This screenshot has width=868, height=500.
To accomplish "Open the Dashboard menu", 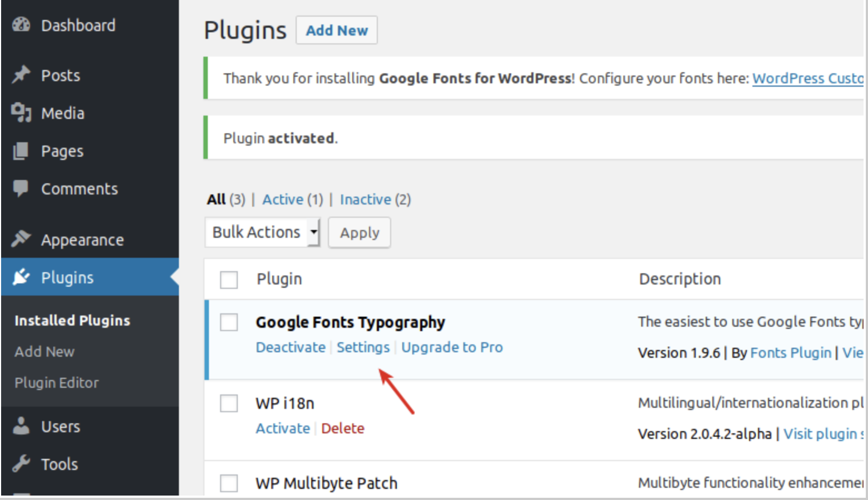I will tap(90, 25).
